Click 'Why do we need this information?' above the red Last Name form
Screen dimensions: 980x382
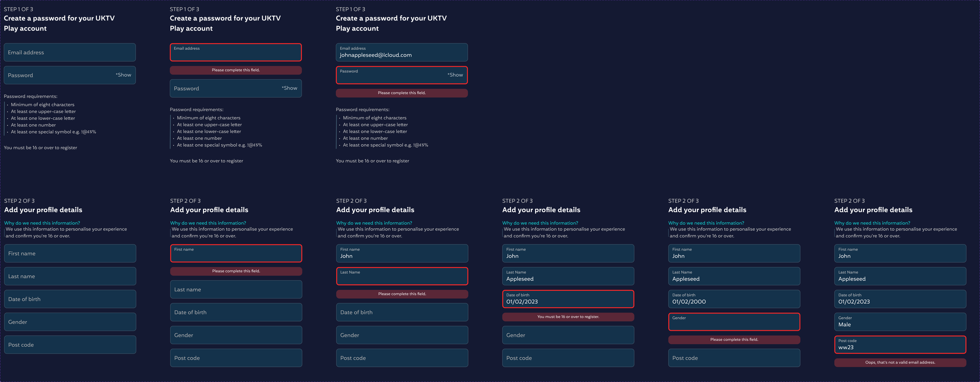click(x=374, y=223)
